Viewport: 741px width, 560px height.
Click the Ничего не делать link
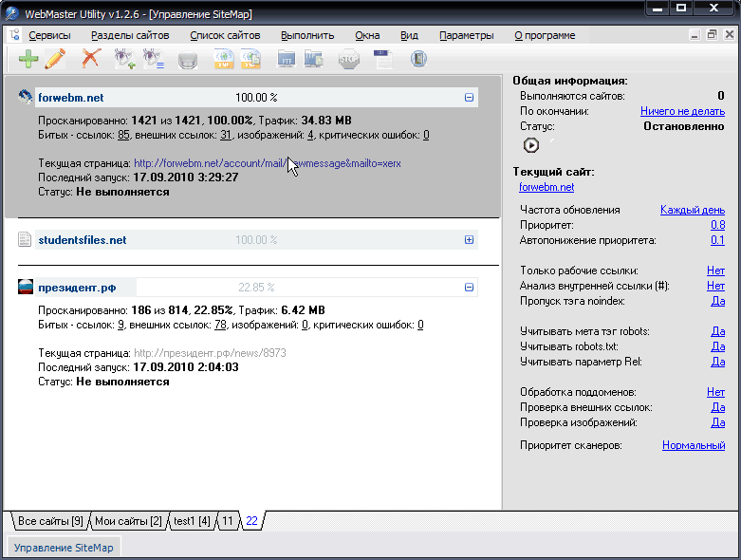point(682,111)
